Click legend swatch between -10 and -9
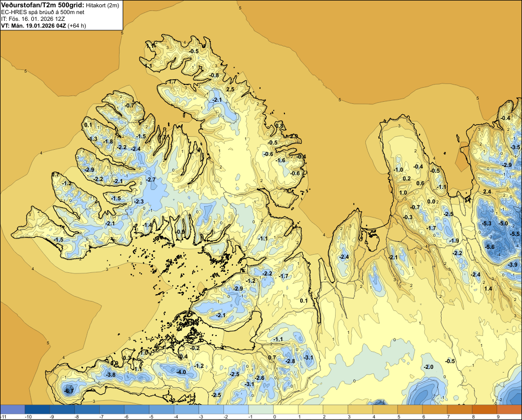This screenshot has height=420, width=522. tap(37, 409)
